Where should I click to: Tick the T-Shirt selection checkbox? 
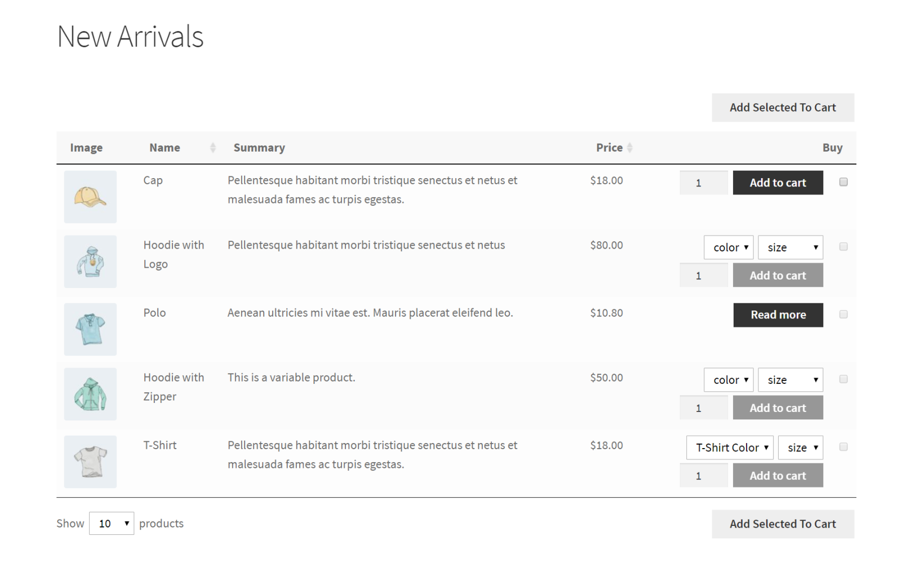(x=843, y=446)
